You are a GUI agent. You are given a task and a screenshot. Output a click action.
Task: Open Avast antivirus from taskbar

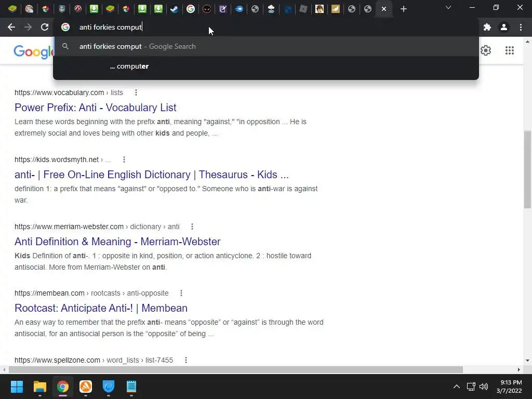coord(86,387)
